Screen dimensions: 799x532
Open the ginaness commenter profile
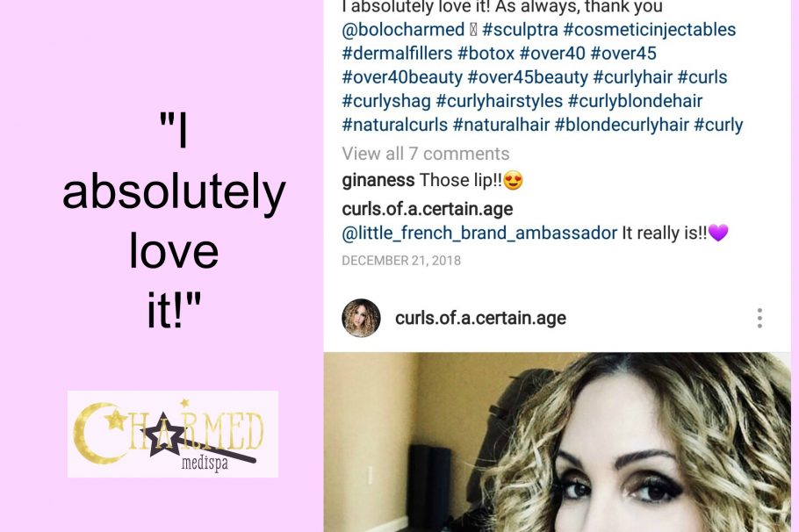click(x=378, y=180)
